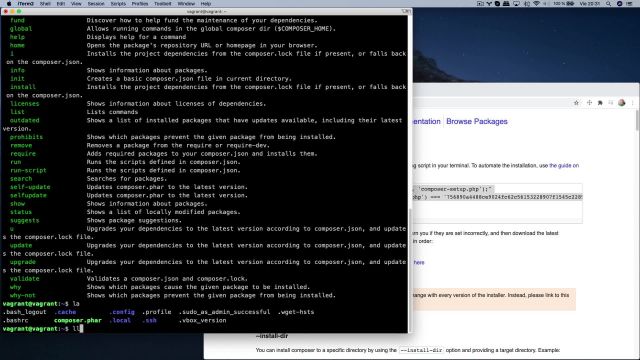640x360 pixels.
Task: Click '.config' directory in terminal listing
Action: point(122,312)
